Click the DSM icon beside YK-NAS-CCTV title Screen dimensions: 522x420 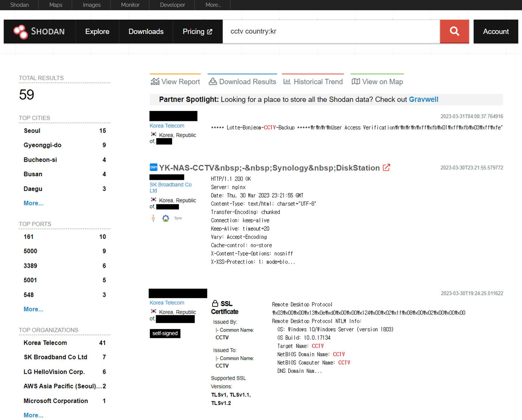pos(153,167)
